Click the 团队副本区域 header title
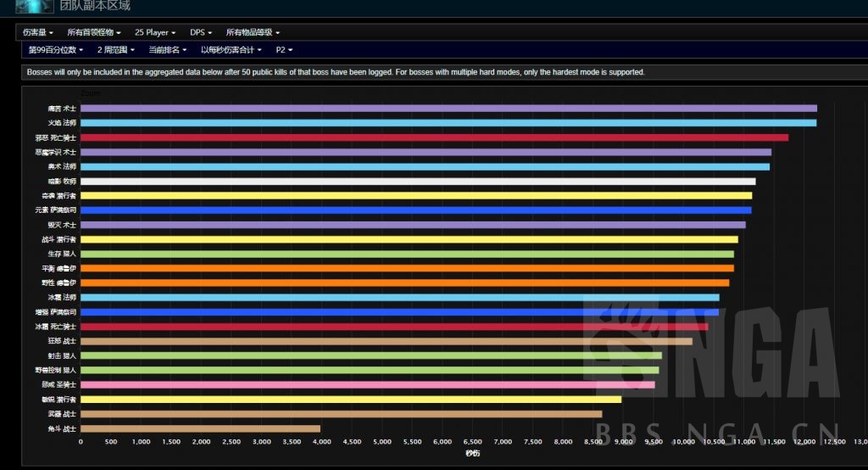This screenshot has width=868, height=470. click(95, 6)
